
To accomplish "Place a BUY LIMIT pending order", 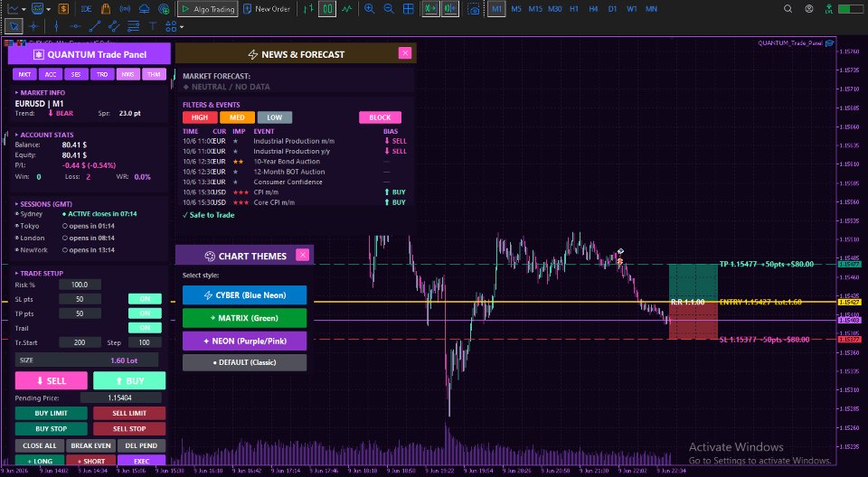I will (52, 414).
